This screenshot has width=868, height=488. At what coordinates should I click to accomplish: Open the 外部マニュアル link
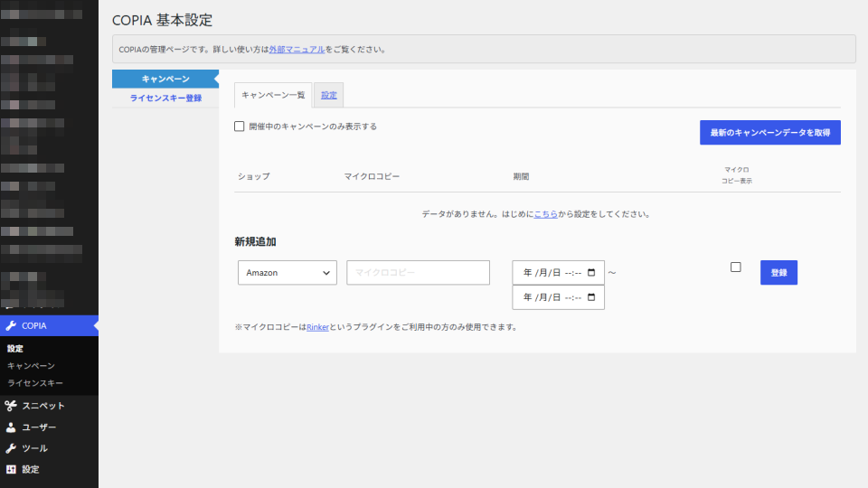(x=297, y=49)
